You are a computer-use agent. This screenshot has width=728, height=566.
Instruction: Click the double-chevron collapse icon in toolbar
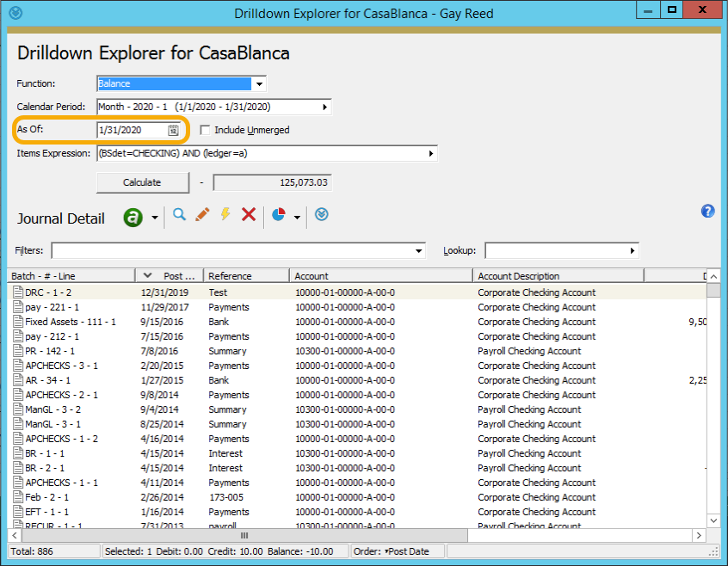(321, 215)
